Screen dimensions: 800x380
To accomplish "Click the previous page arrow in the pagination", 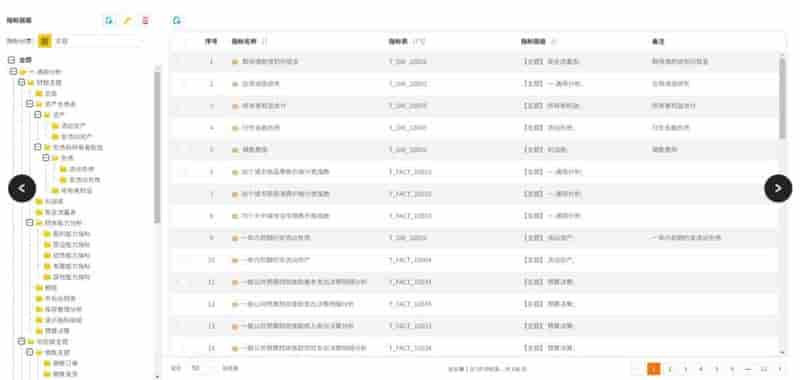I will coord(638,369).
